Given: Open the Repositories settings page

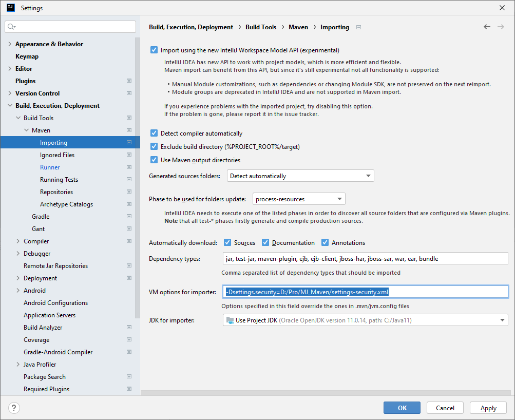Looking at the screenshot, I should pos(56,192).
